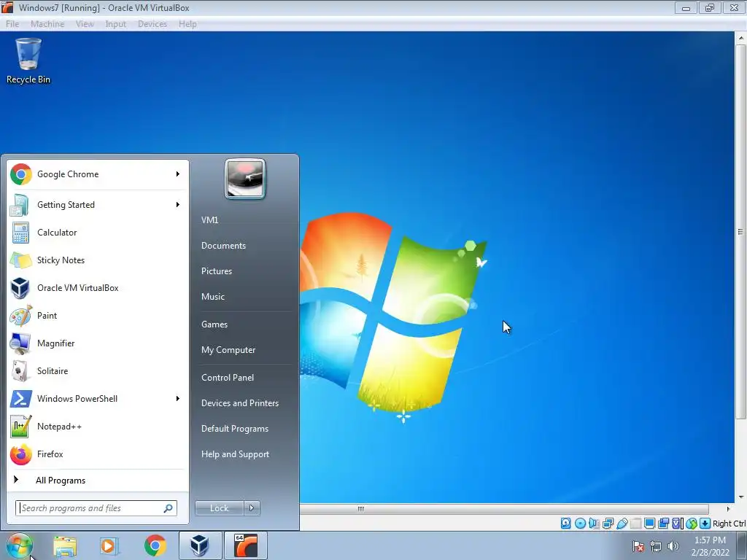
Task: Click the optical disk status icon
Action: [580, 524]
